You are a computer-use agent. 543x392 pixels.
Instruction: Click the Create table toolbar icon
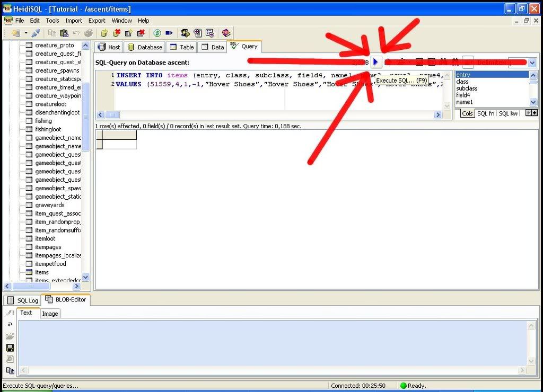(128, 33)
